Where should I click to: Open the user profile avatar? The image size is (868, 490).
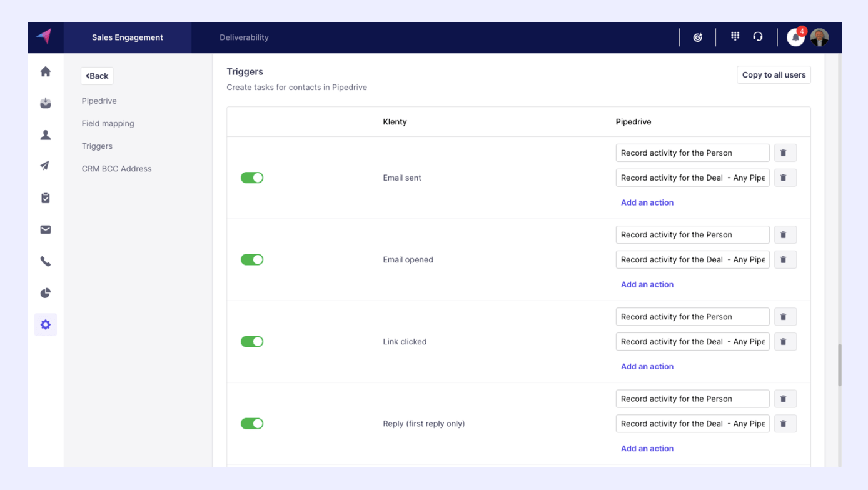click(x=819, y=37)
